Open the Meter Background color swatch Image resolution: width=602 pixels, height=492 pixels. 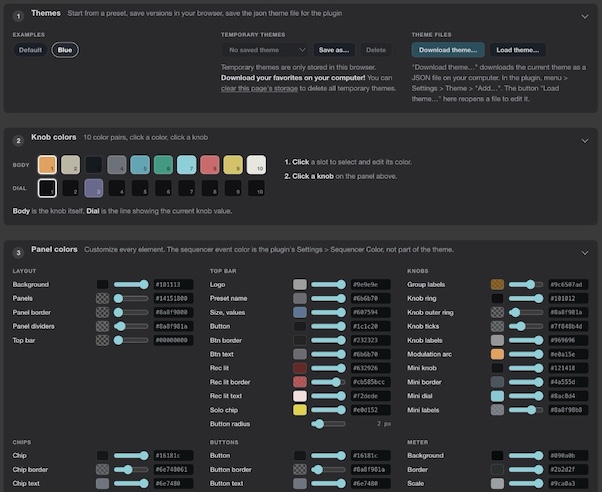[497, 456]
